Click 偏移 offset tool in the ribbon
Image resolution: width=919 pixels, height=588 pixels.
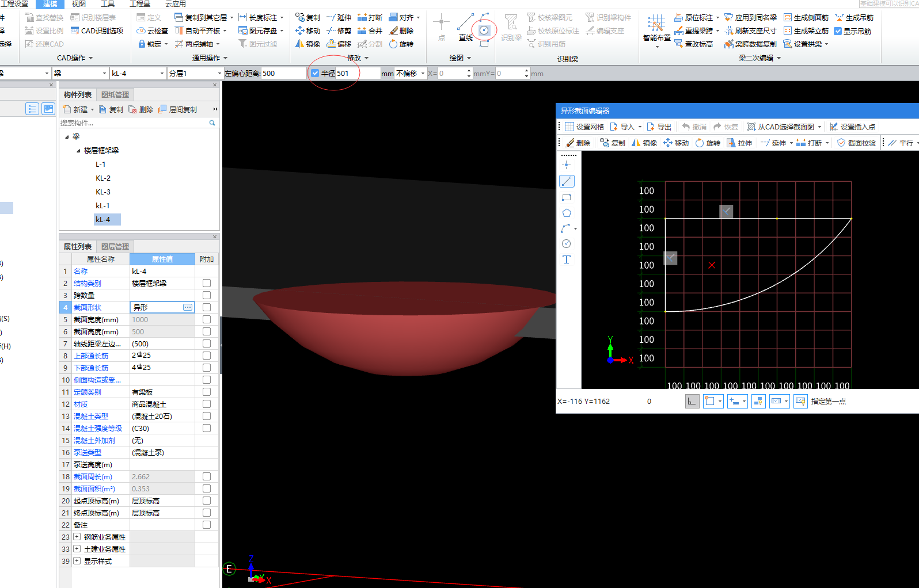[x=339, y=44]
